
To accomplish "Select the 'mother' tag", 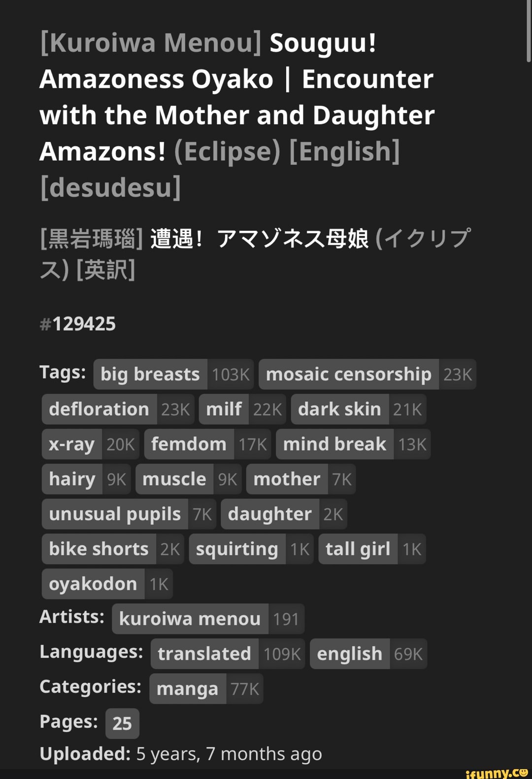I will pyautogui.click(x=287, y=480).
